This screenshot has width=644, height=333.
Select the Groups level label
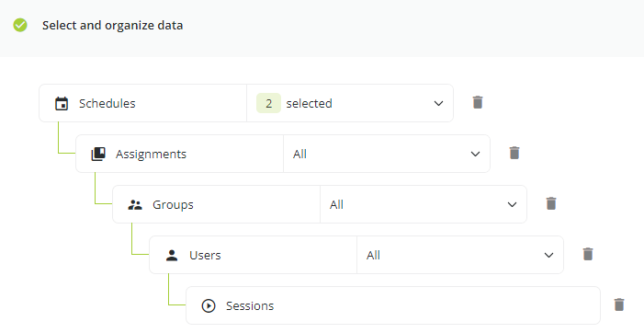(x=173, y=205)
